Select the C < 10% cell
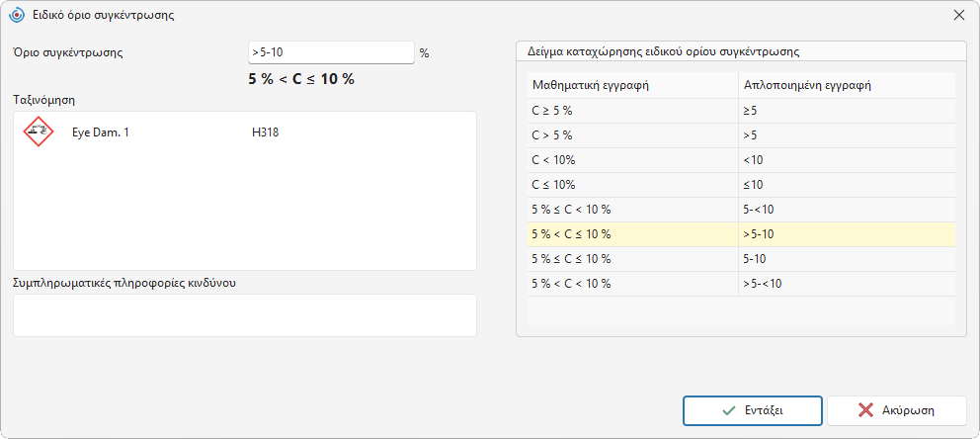Viewport: 980px width, 439px height. pos(632,160)
